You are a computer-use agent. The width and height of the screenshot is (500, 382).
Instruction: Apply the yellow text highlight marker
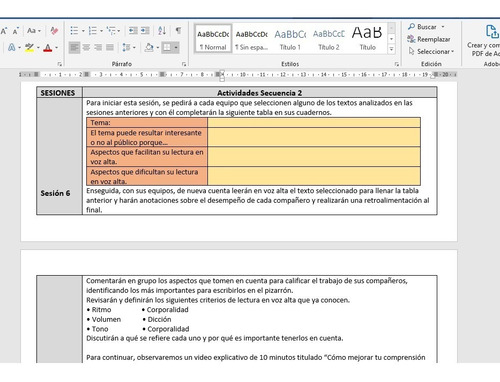tap(29, 47)
